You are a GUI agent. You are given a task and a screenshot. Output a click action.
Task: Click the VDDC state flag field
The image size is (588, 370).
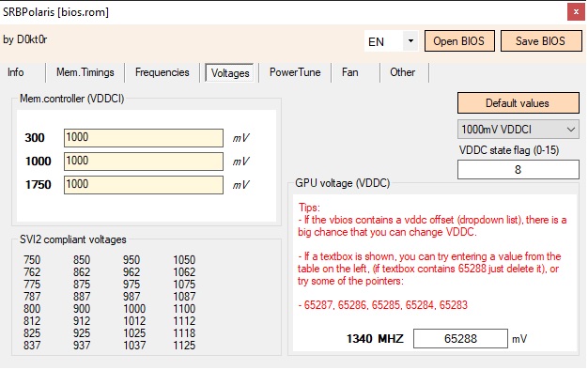coord(518,170)
